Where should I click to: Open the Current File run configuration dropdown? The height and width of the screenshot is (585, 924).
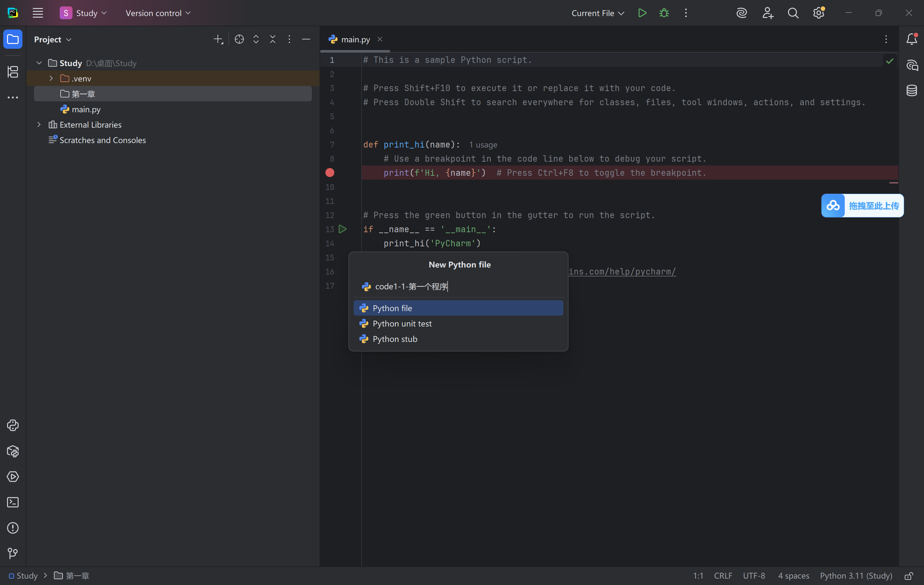pyautogui.click(x=597, y=13)
